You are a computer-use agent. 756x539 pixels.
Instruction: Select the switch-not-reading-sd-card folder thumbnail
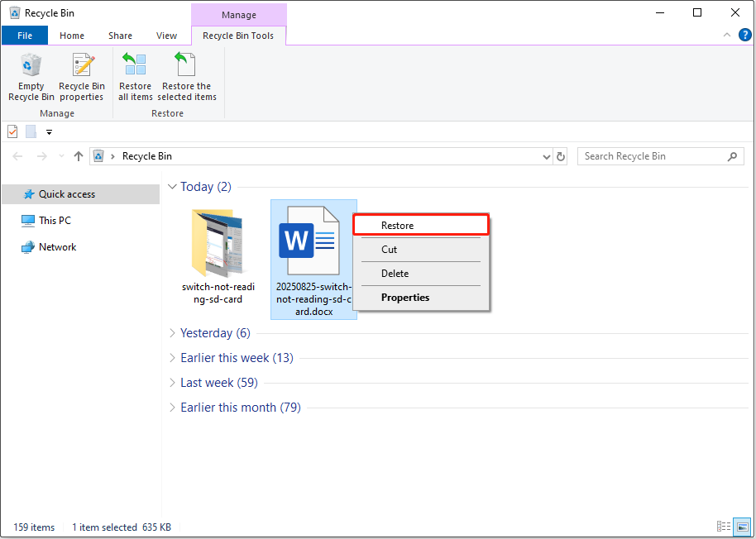[218, 244]
